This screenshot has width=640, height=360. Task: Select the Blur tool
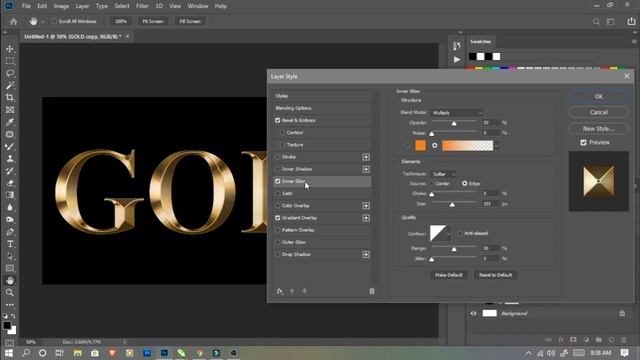click(10, 207)
